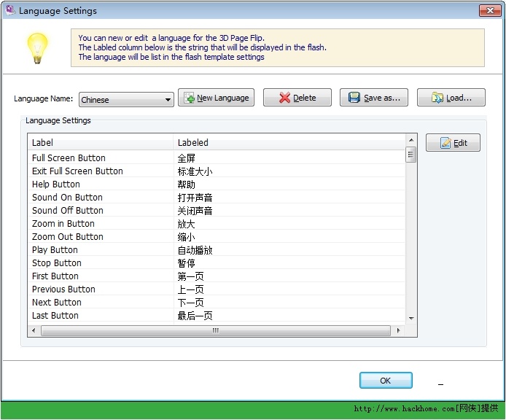
Task: Select the Play Button row
Action: [x=217, y=250]
